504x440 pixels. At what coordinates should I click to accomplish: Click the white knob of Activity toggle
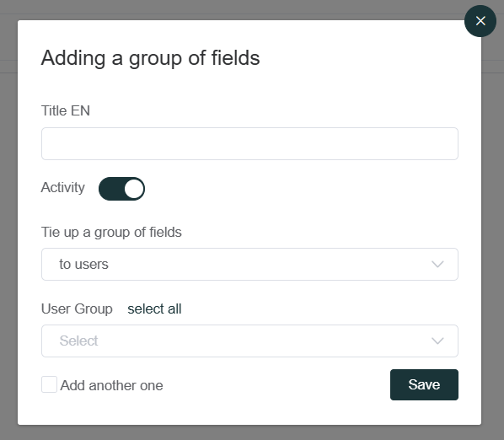(134, 189)
